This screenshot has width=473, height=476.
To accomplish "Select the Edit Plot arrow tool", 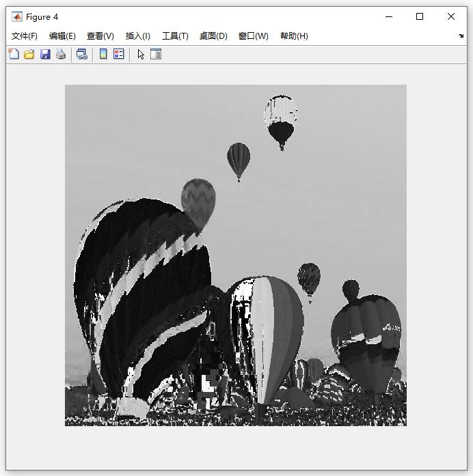I will tap(141, 54).
